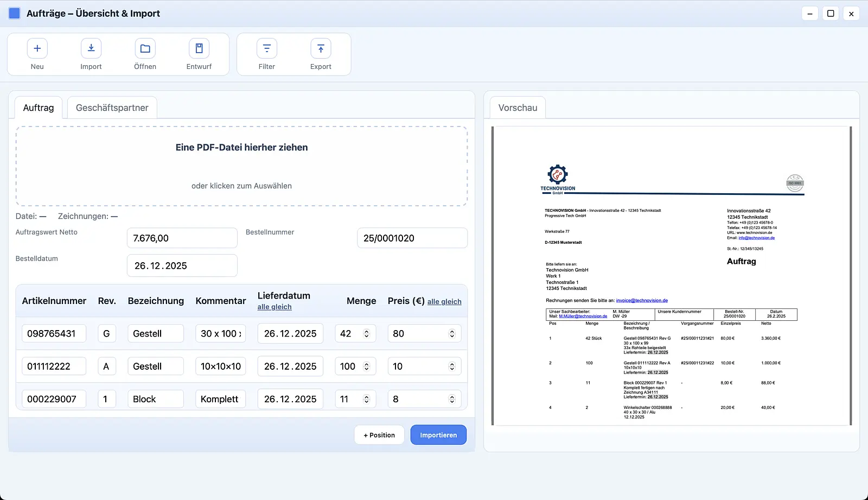Adjust Preis stepper for the Block row
The image size is (868, 500).
[x=452, y=399]
